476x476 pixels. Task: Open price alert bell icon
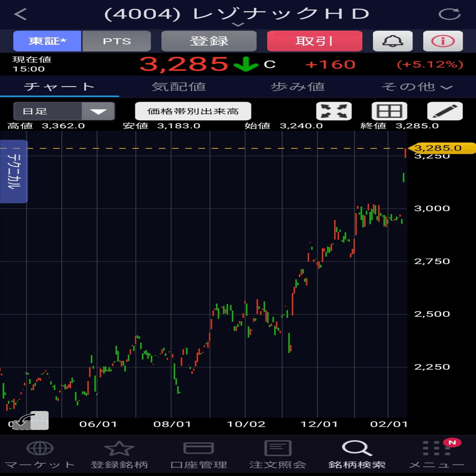(x=393, y=41)
